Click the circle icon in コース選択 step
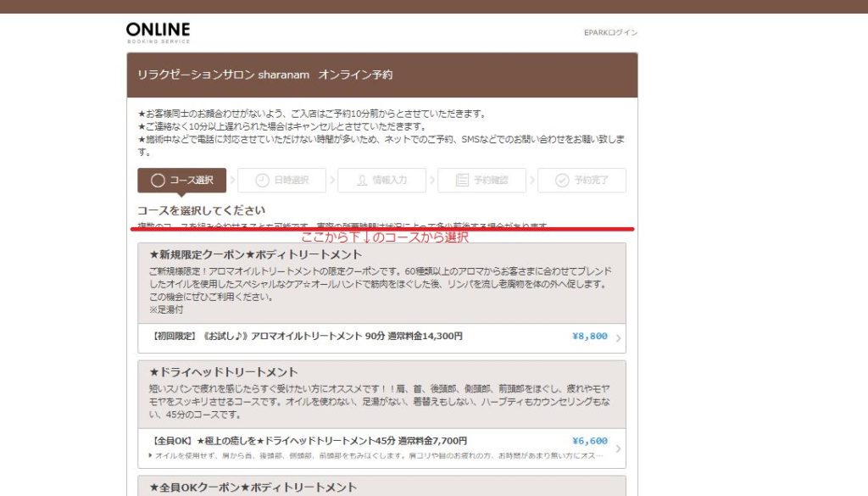The image size is (868, 496). click(157, 181)
